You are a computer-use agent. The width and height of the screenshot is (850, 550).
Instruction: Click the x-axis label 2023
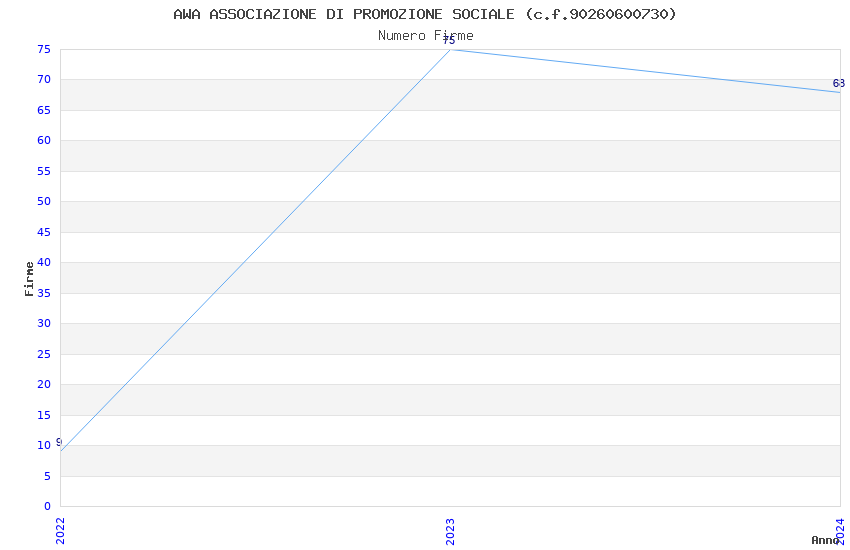click(x=450, y=531)
